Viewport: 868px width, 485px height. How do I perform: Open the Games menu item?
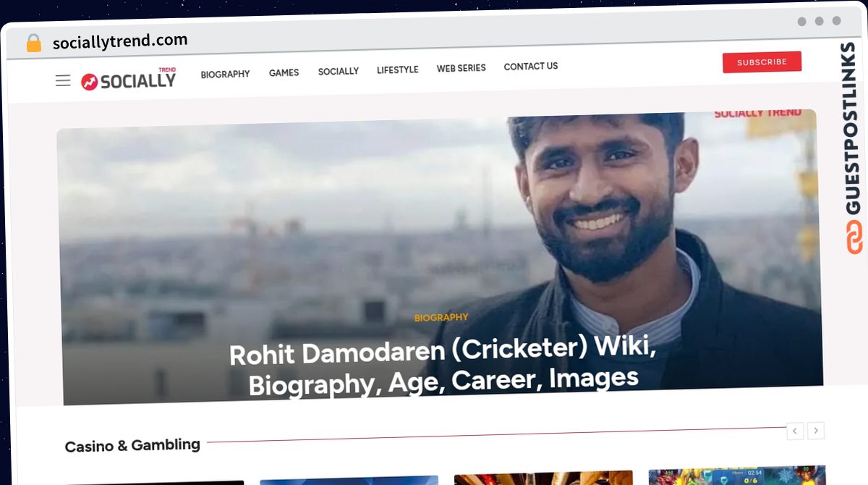click(x=284, y=72)
